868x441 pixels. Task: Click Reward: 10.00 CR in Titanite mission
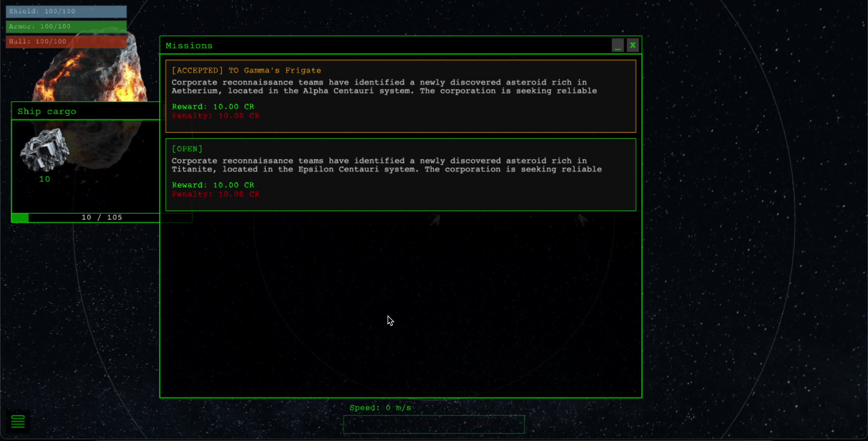(x=213, y=185)
